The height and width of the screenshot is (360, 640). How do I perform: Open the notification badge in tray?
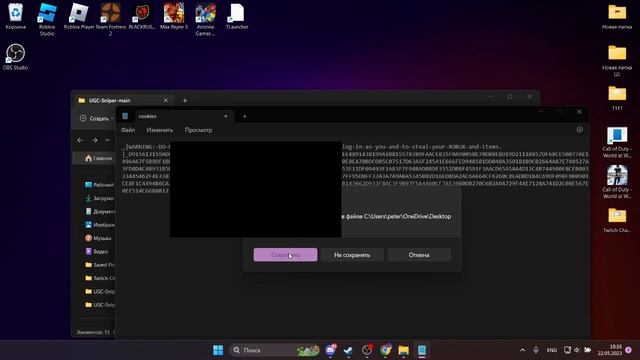(629, 350)
